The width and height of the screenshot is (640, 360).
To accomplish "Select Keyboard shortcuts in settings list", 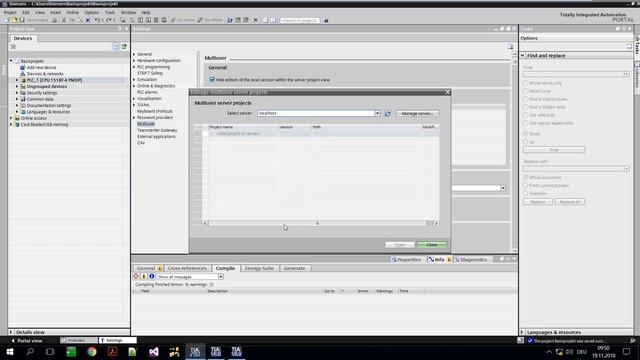I will pyautogui.click(x=155, y=111).
